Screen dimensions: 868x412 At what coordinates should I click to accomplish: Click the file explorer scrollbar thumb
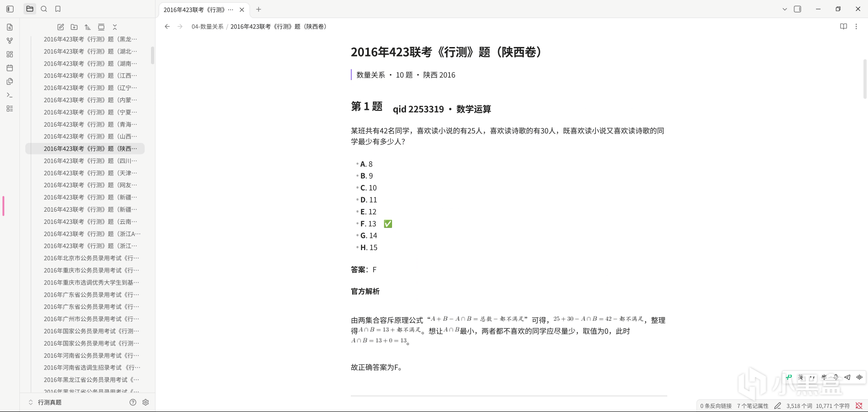pos(153,56)
